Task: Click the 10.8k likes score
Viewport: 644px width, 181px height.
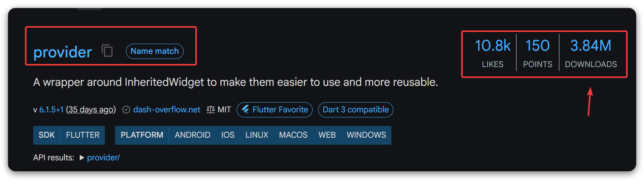Action: click(x=492, y=46)
